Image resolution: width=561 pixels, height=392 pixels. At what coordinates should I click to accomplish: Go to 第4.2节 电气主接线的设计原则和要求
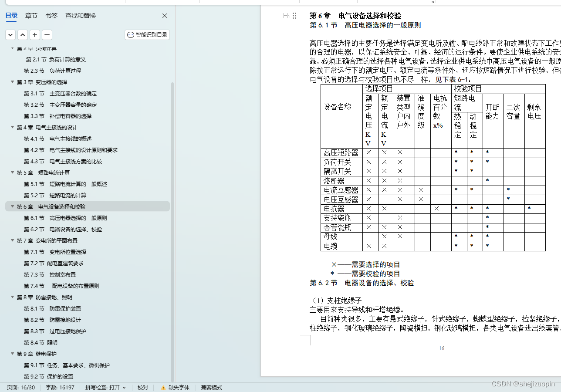71,150
